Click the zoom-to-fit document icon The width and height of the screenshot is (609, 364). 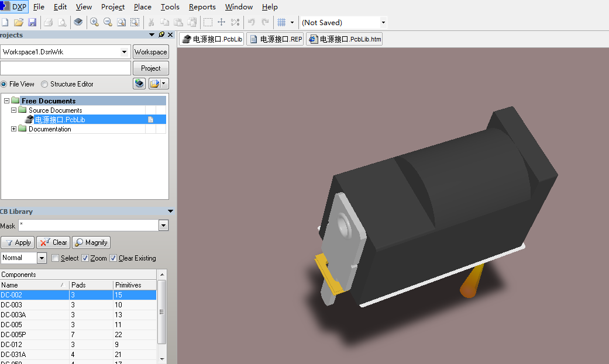pyautogui.click(x=121, y=23)
